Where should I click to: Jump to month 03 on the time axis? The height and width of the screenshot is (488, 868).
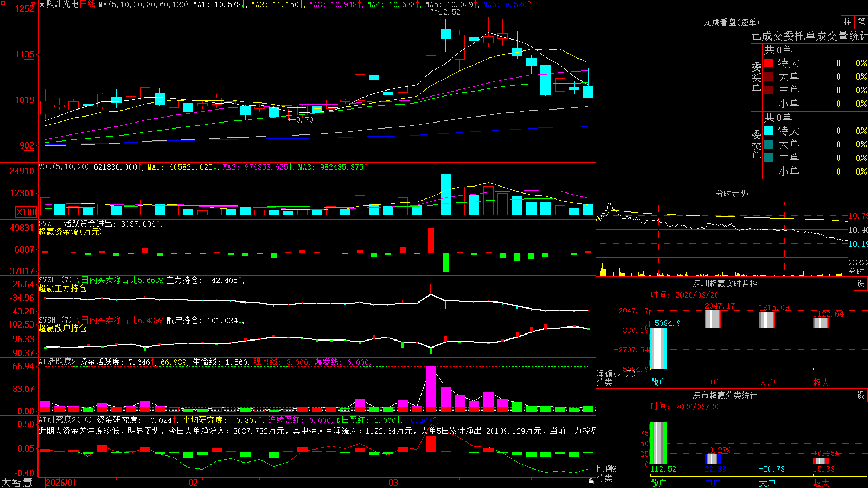[393, 483]
